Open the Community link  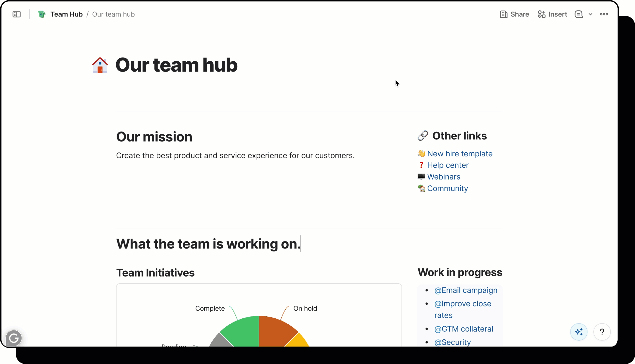pyautogui.click(x=447, y=188)
